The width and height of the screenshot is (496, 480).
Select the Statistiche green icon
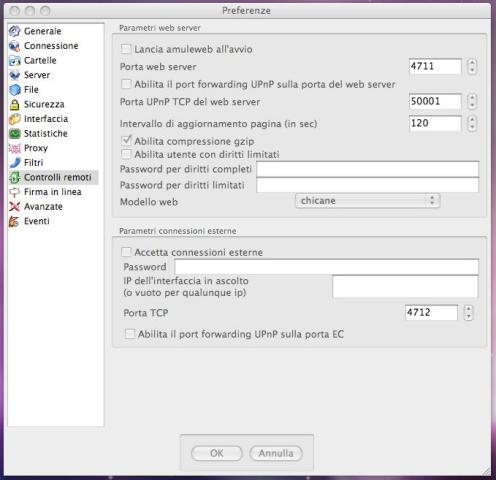tap(15, 134)
